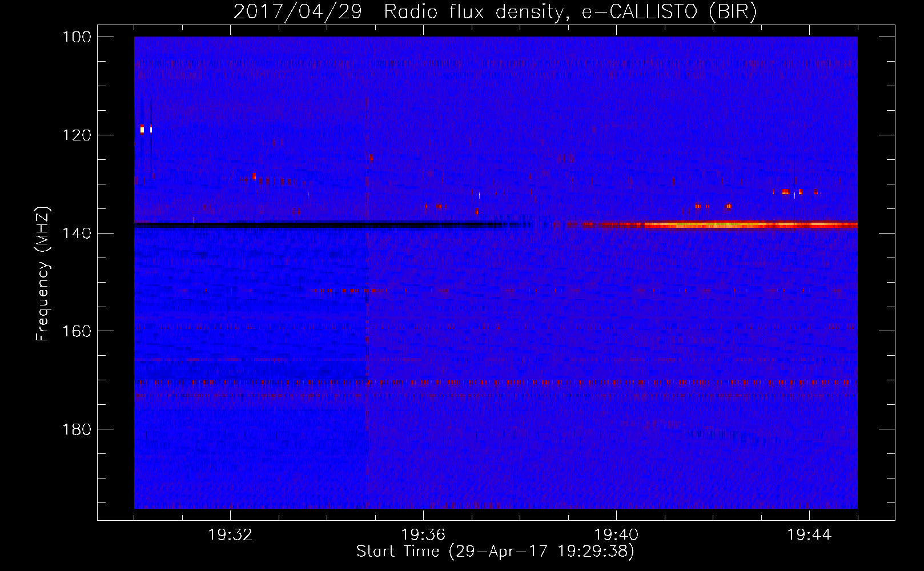
Task: Select the 'Frequency (MHZ)' axis label
Action: [x=43, y=274]
